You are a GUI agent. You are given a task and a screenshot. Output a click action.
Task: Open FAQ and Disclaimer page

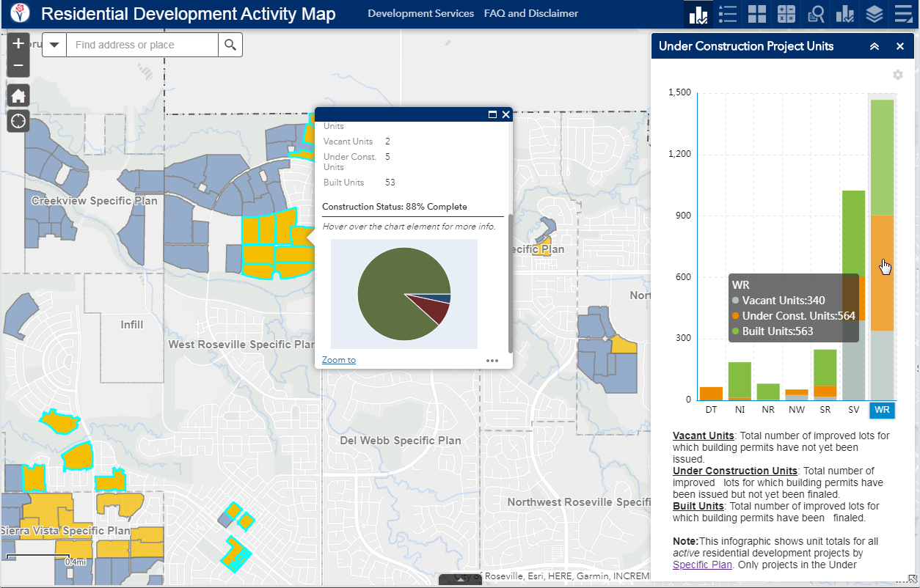(x=531, y=13)
